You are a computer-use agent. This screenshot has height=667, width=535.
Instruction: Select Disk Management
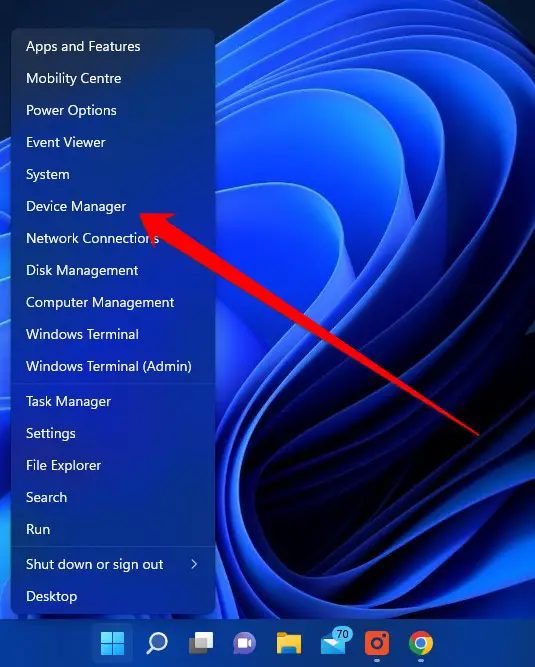coord(82,270)
